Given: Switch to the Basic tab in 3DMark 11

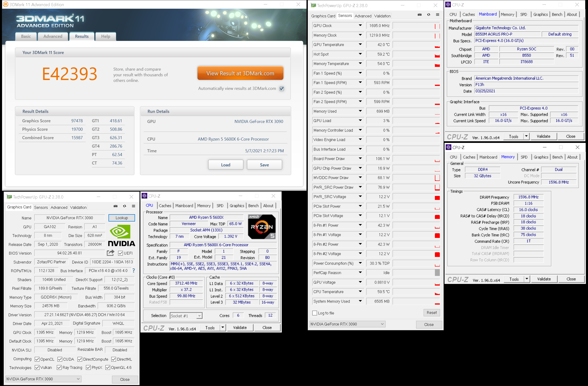Looking at the screenshot, I should tap(26, 36).
